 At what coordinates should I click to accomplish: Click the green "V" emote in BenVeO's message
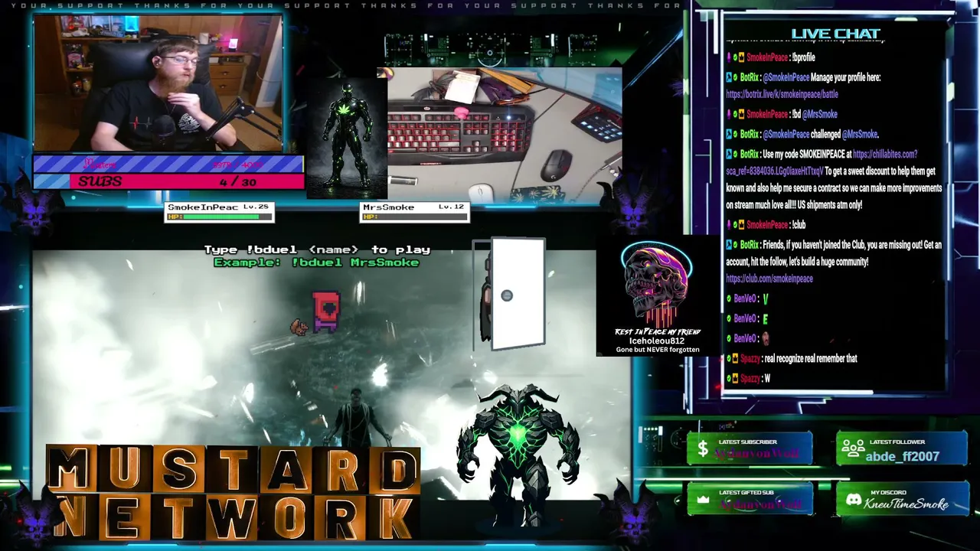pyautogui.click(x=766, y=299)
